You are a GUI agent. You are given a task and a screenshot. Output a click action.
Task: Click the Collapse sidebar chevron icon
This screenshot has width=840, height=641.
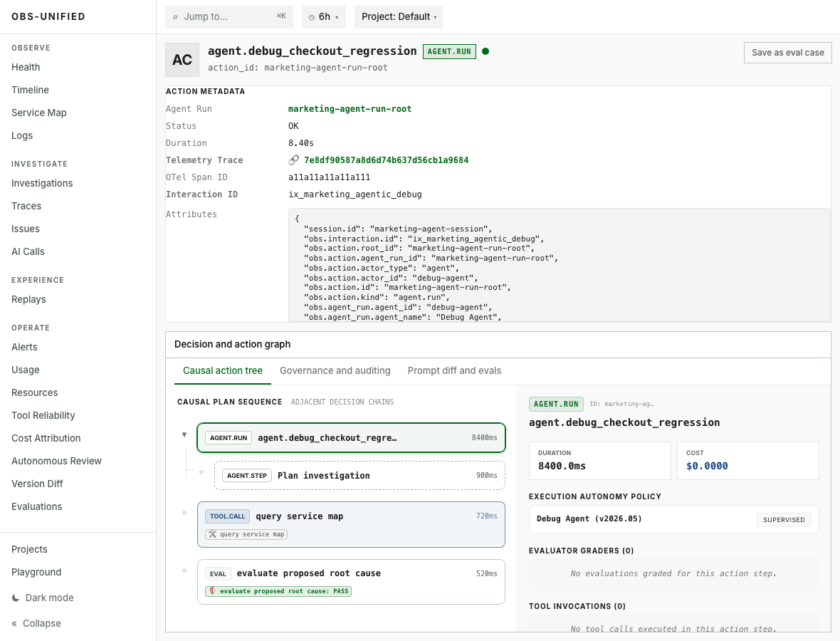(14, 623)
